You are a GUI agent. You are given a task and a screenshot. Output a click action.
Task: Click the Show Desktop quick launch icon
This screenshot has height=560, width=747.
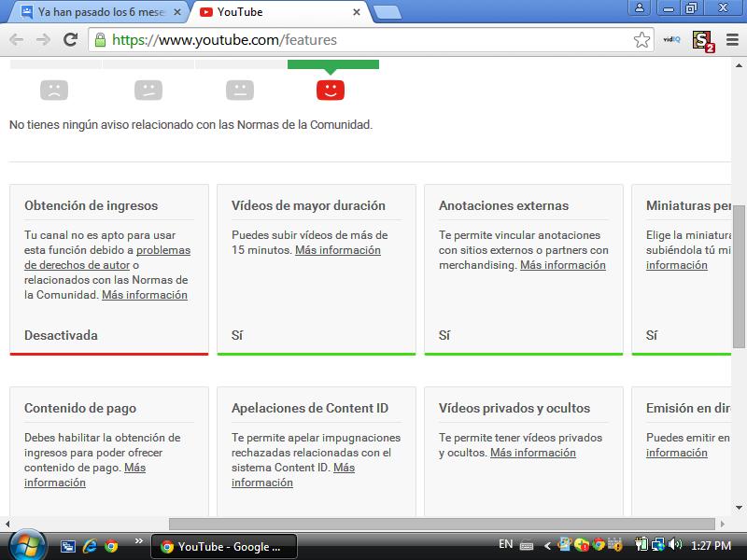(68, 546)
